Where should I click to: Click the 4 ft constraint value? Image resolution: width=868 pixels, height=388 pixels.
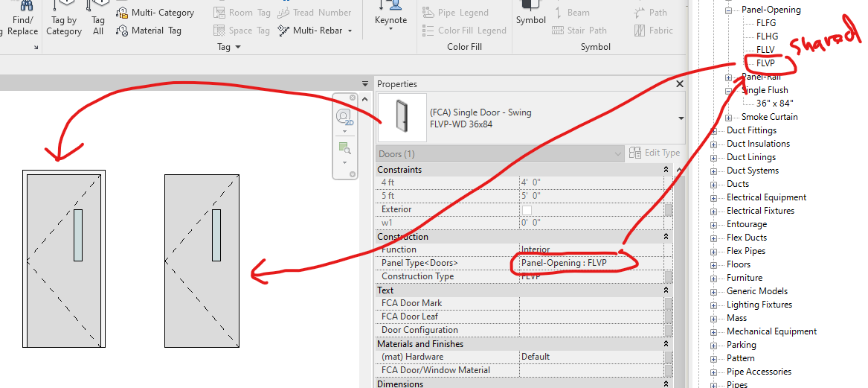point(591,182)
